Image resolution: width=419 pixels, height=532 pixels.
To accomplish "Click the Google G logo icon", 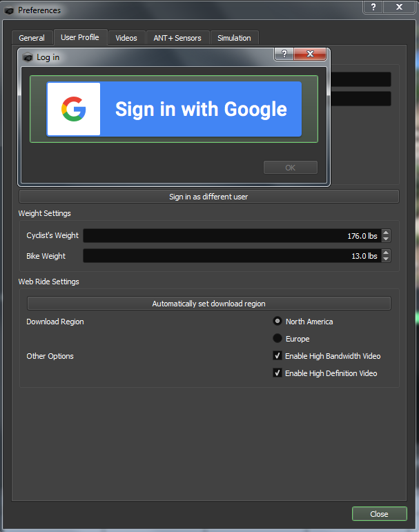I will 73,109.
